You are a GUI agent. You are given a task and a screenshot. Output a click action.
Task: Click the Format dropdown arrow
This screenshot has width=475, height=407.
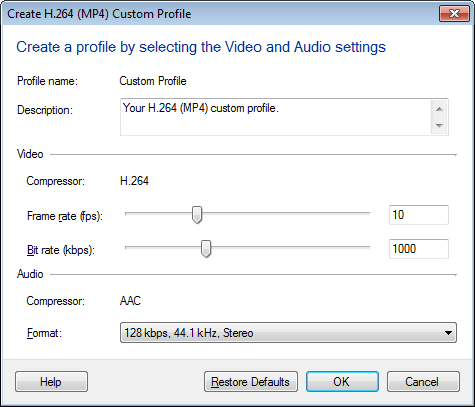coord(449,333)
